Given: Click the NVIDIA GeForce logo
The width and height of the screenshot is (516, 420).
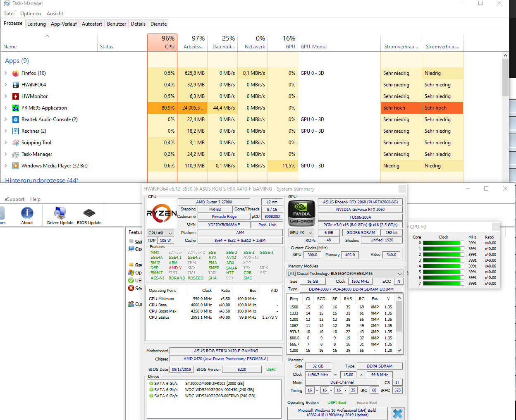Looking at the screenshot, I should click(x=301, y=213).
